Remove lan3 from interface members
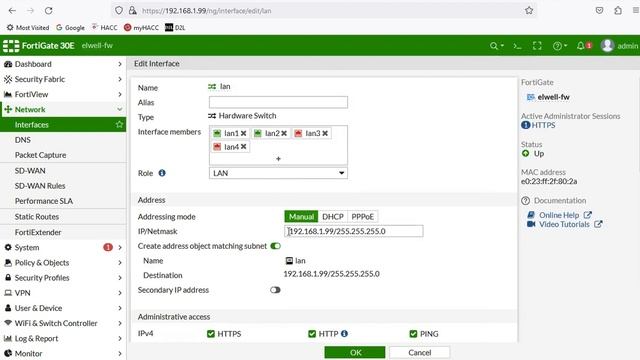 [x=325, y=133]
